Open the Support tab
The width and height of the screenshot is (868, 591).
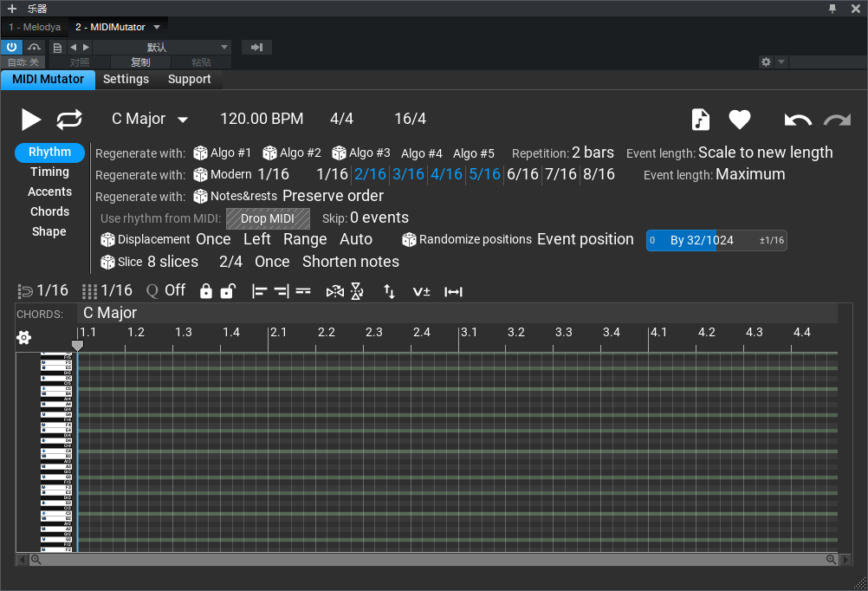(x=190, y=79)
